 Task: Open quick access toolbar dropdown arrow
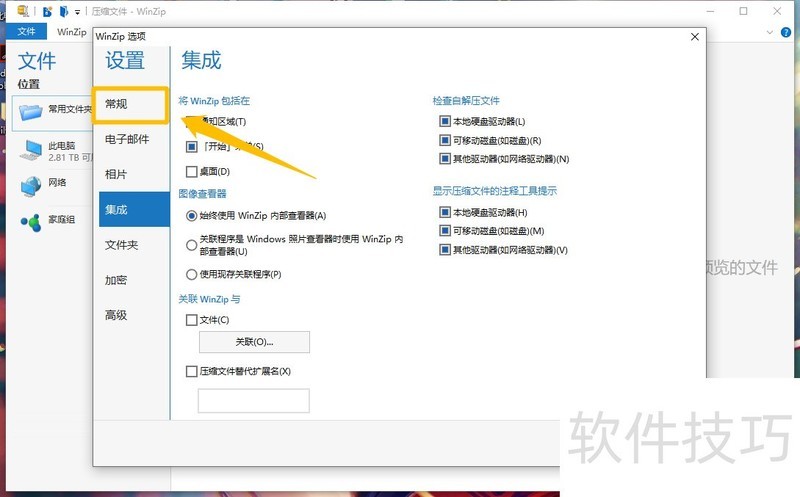click(78, 12)
